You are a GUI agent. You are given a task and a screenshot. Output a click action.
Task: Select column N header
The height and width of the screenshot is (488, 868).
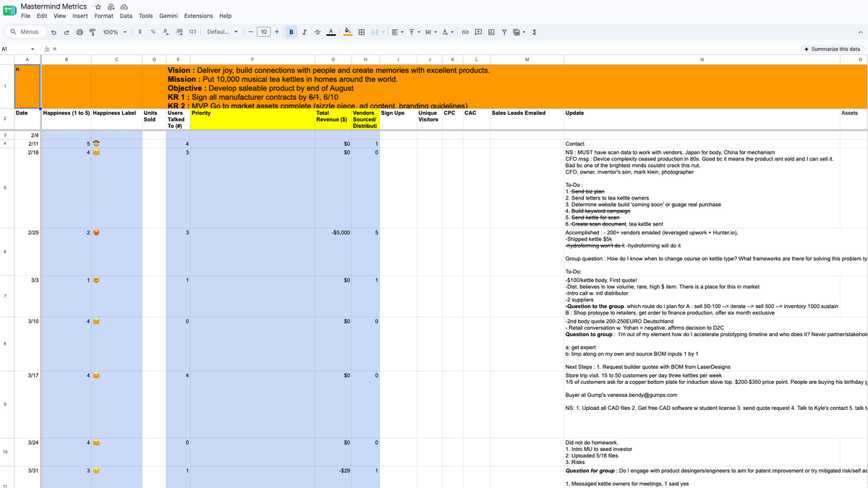point(701,59)
